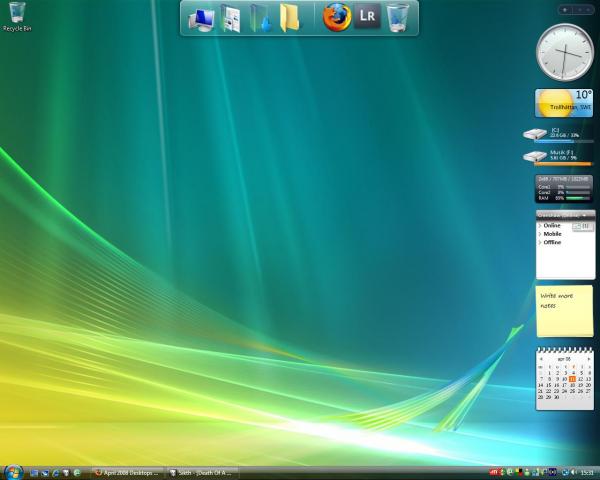Select highlighted day 11 in calendar
600x480 pixels.
click(572, 379)
